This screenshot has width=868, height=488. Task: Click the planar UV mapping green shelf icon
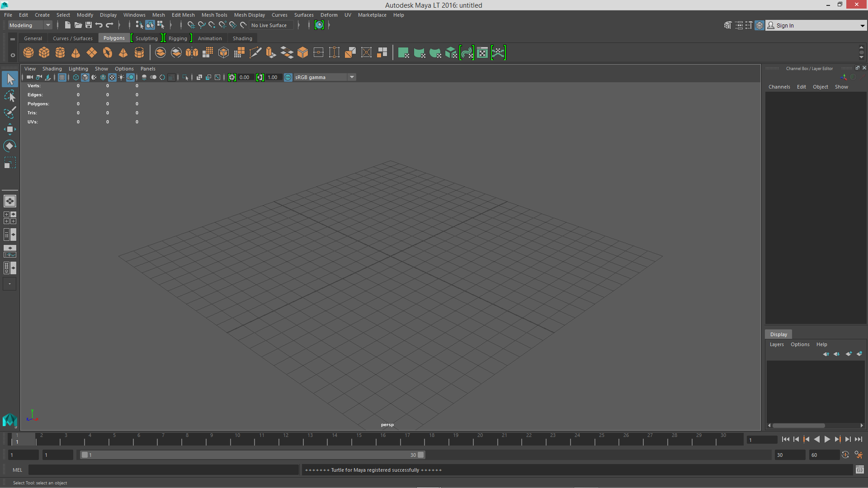[404, 53]
